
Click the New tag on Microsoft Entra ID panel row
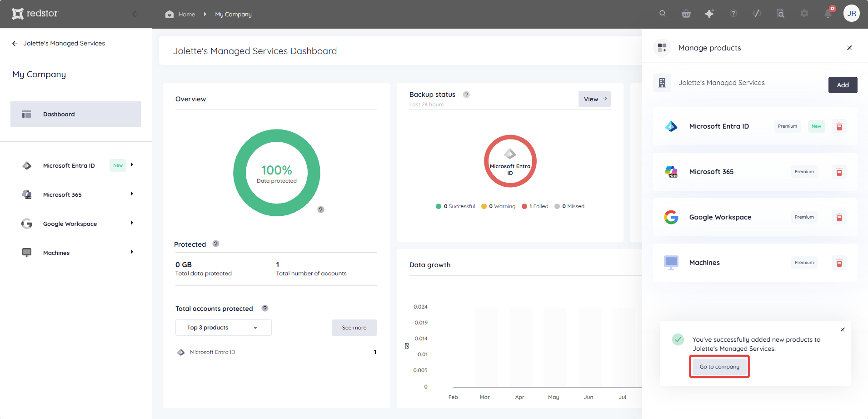pyautogui.click(x=816, y=126)
